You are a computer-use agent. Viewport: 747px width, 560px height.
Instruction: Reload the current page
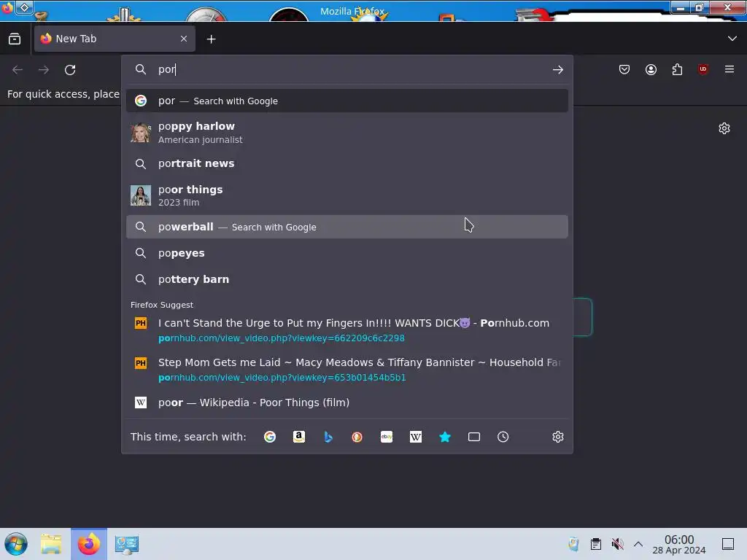click(x=70, y=70)
